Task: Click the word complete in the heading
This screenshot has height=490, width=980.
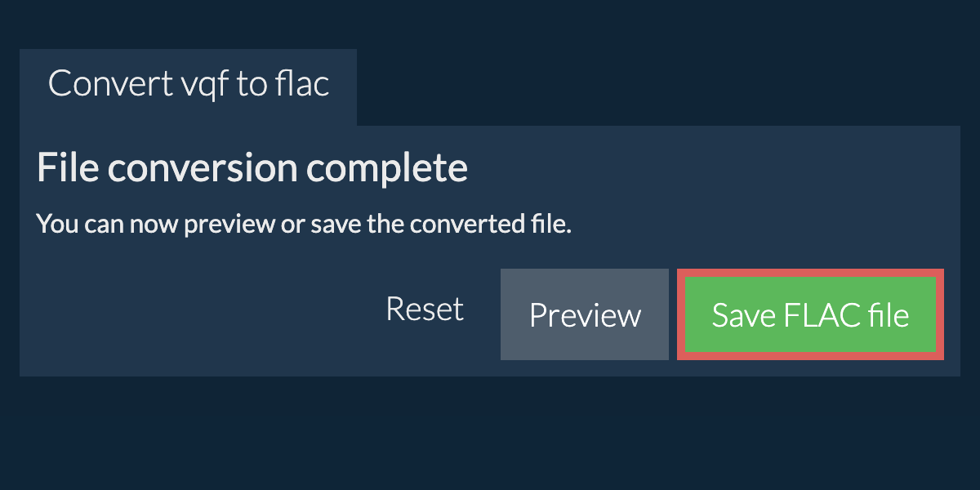Action: pos(387,169)
